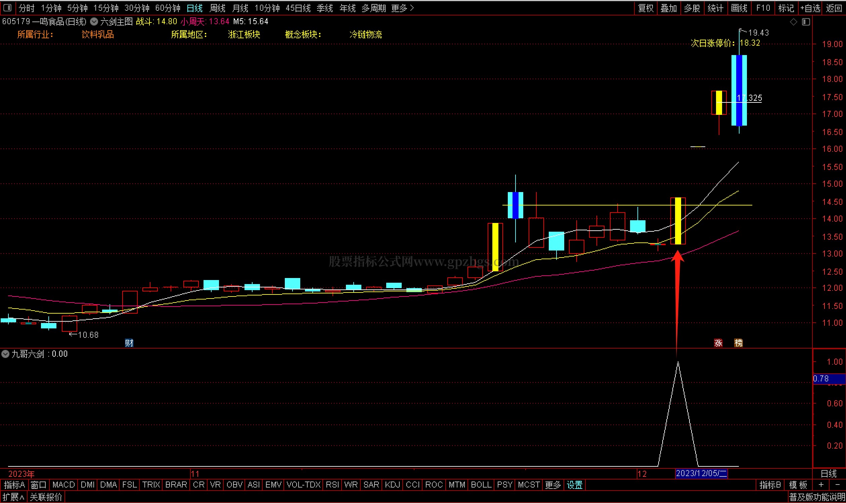
Task: Click the diamond marker icon near top right
Action: click(x=793, y=22)
